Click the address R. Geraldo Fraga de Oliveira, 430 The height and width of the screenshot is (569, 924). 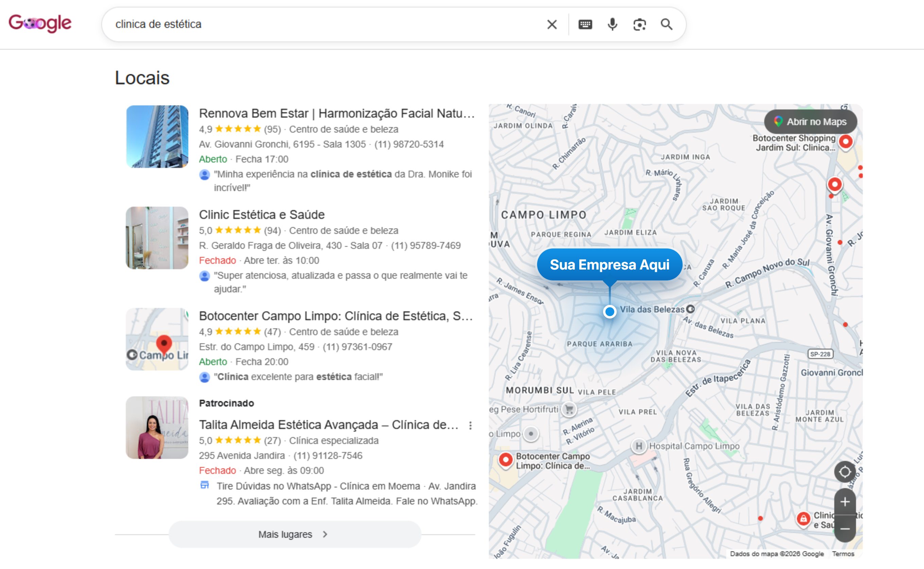[x=291, y=245]
